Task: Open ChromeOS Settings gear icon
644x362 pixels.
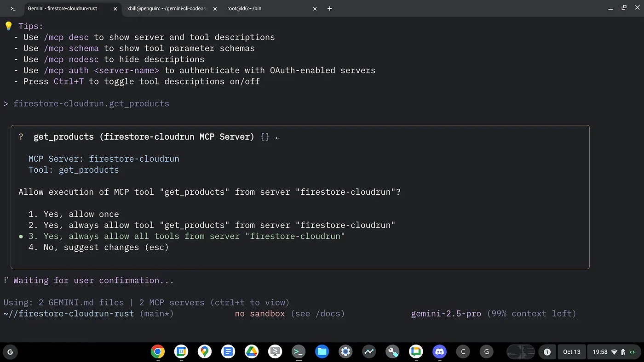Action: coord(345,352)
